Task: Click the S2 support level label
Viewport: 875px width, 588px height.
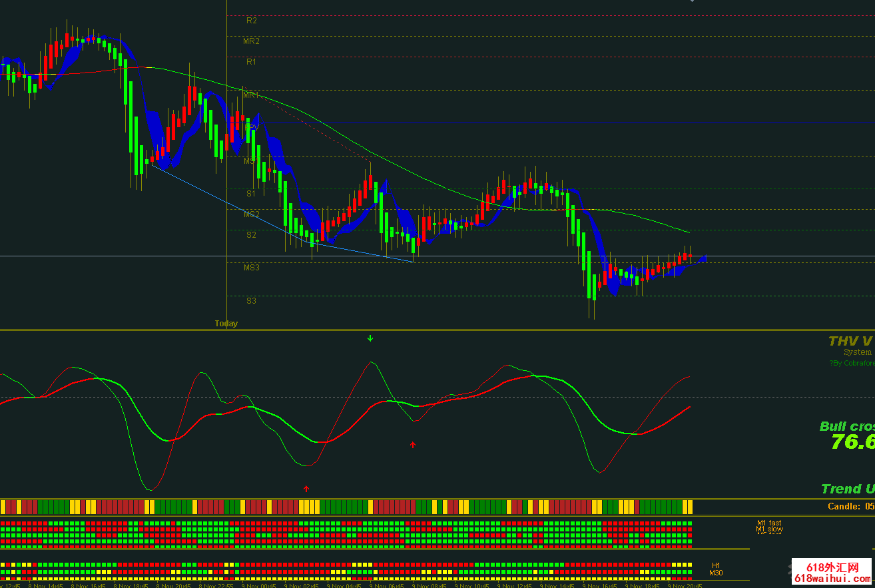Action: coord(251,235)
